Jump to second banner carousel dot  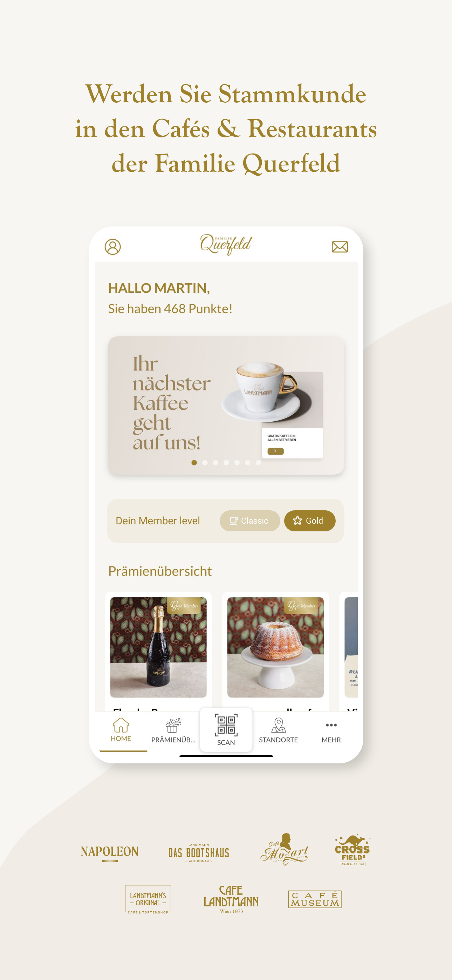[x=205, y=462]
